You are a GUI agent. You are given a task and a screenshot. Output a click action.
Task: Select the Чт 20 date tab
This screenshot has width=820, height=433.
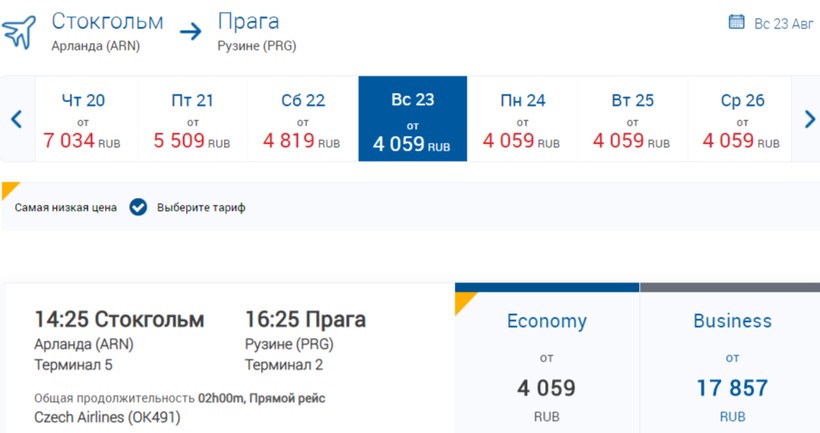(x=83, y=119)
